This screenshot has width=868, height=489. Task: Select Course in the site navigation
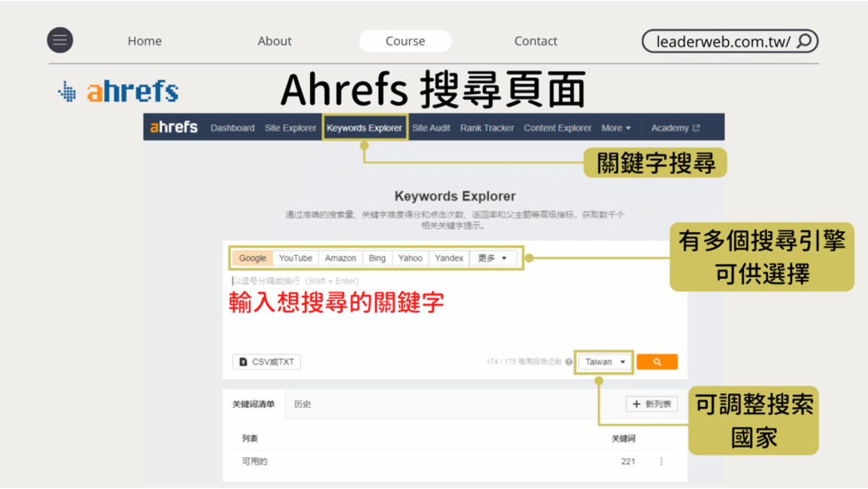coord(405,41)
